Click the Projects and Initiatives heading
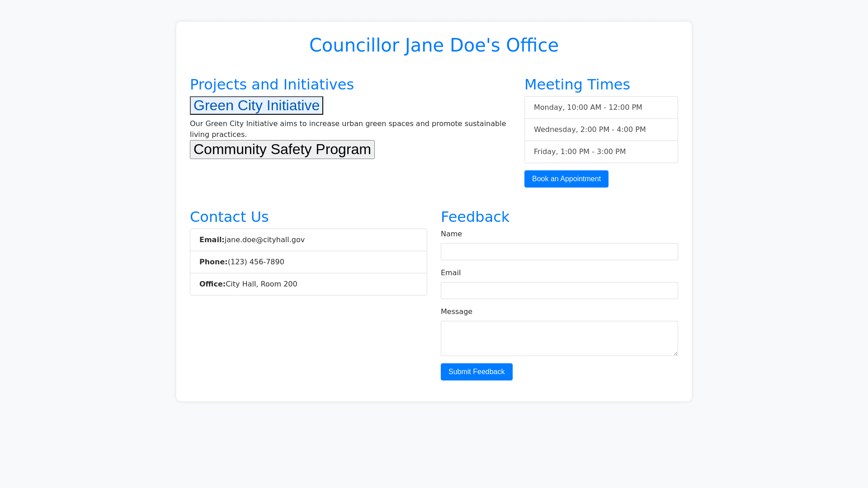 pos(272,84)
